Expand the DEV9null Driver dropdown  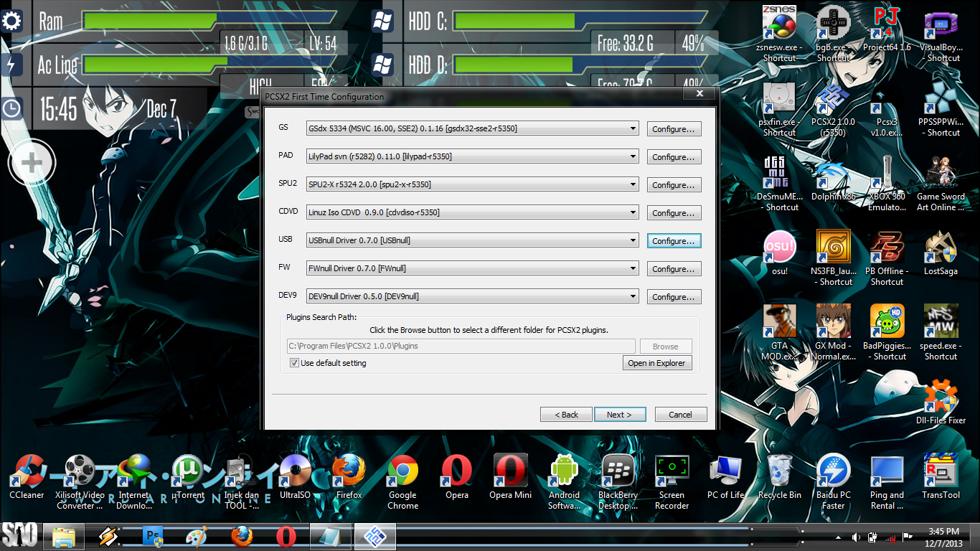(x=472, y=296)
